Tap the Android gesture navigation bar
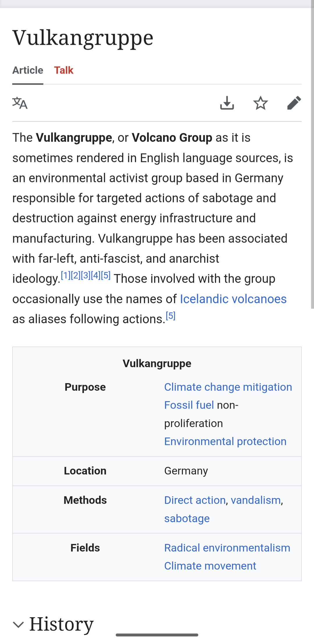 click(157, 635)
